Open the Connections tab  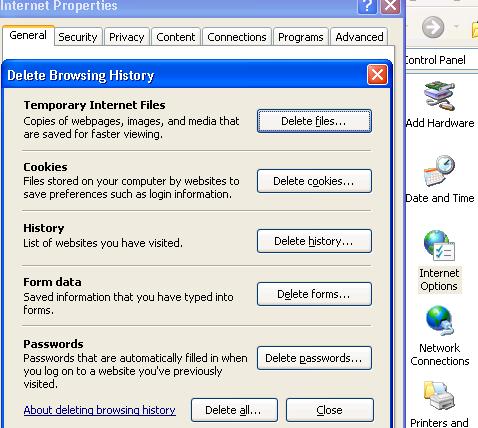(237, 37)
